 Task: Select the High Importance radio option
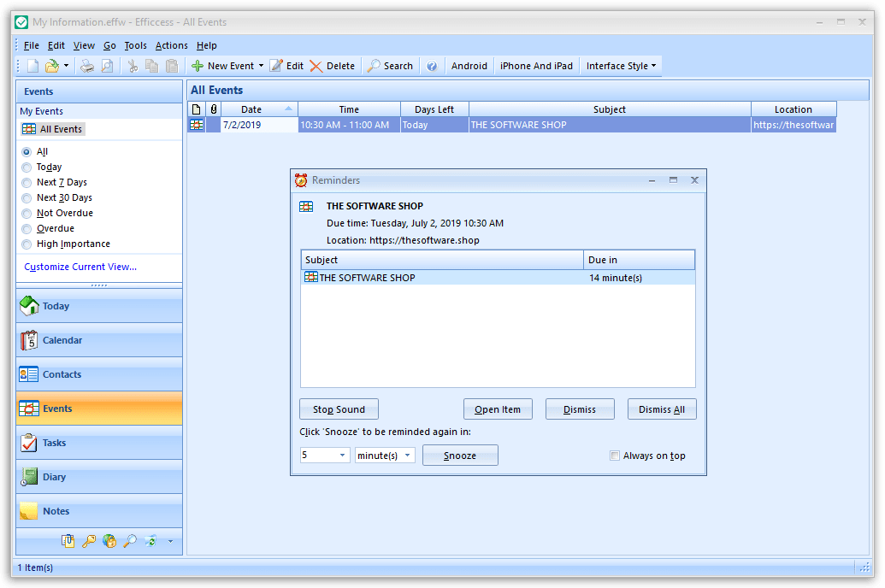(27, 244)
